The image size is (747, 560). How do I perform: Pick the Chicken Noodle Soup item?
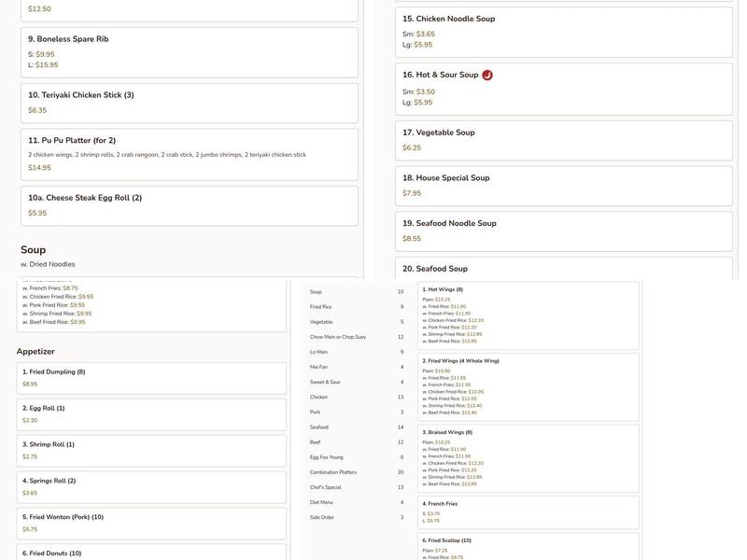[563, 32]
